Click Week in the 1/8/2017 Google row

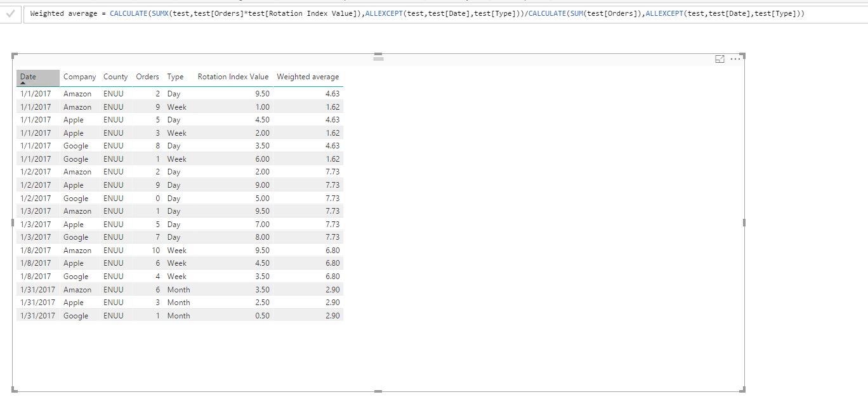(177, 277)
